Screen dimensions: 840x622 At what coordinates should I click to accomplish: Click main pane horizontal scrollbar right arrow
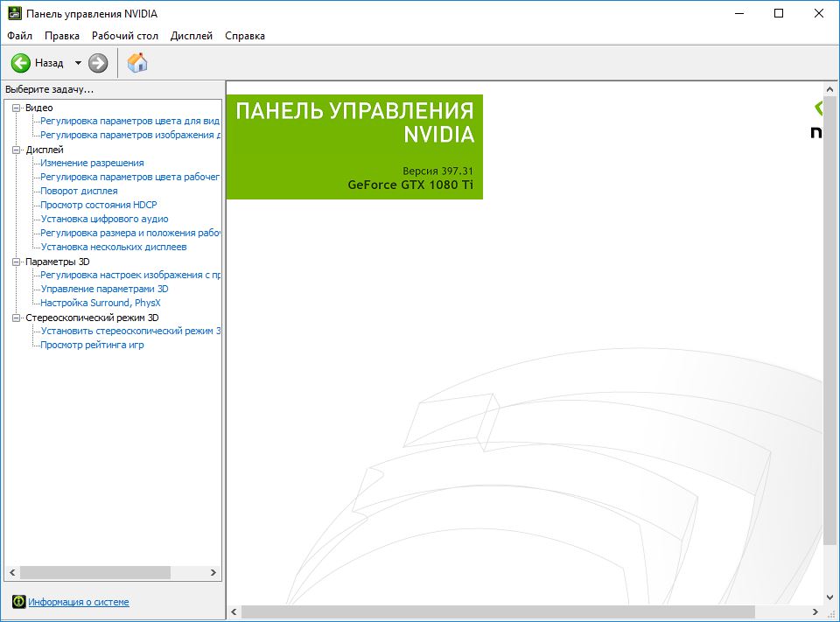pyautogui.click(x=815, y=612)
